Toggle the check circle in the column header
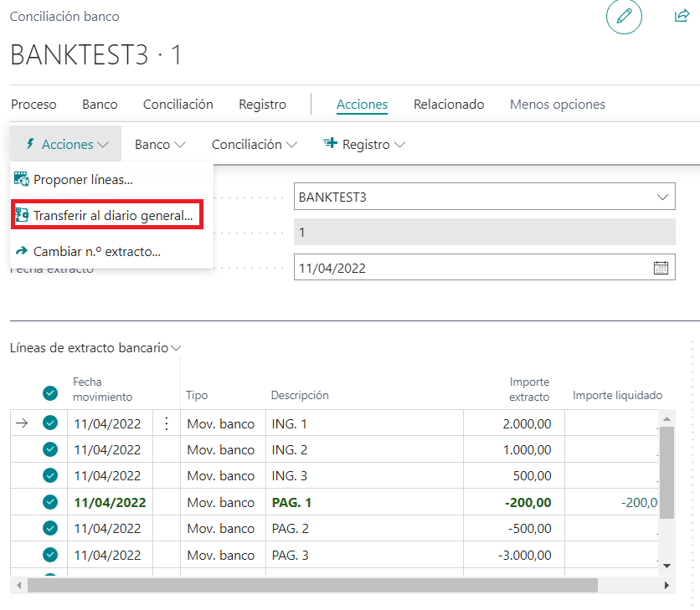 49,393
